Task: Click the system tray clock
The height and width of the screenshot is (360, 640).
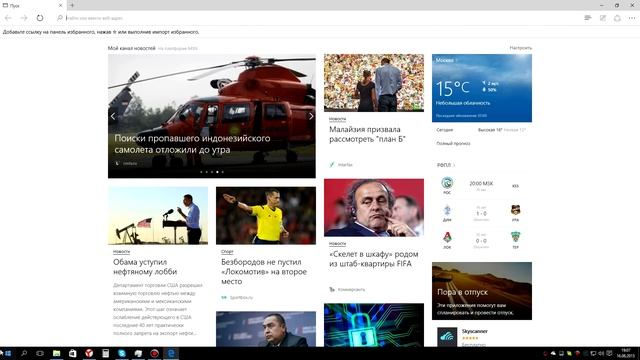Action: pyautogui.click(x=626, y=353)
